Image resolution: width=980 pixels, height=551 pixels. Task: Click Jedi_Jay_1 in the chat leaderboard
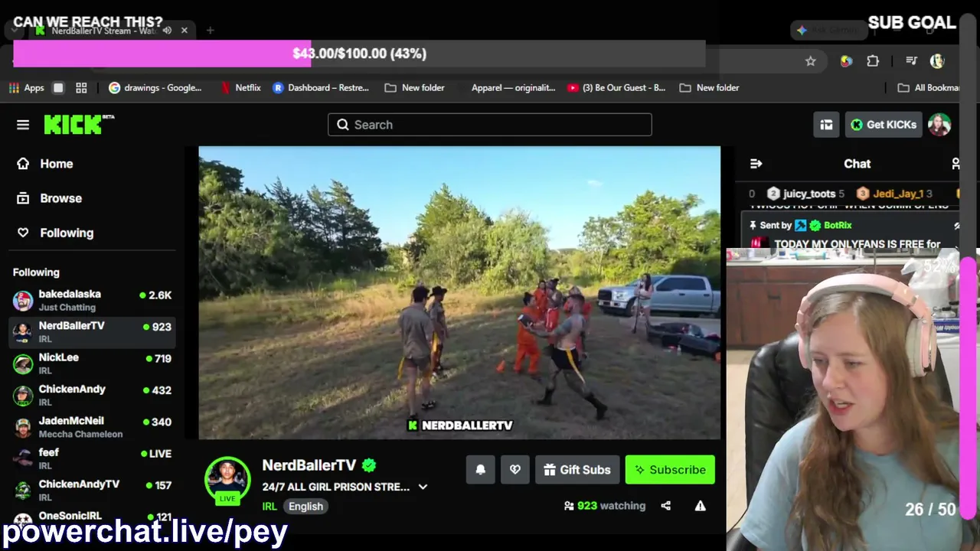pos(898,194)
